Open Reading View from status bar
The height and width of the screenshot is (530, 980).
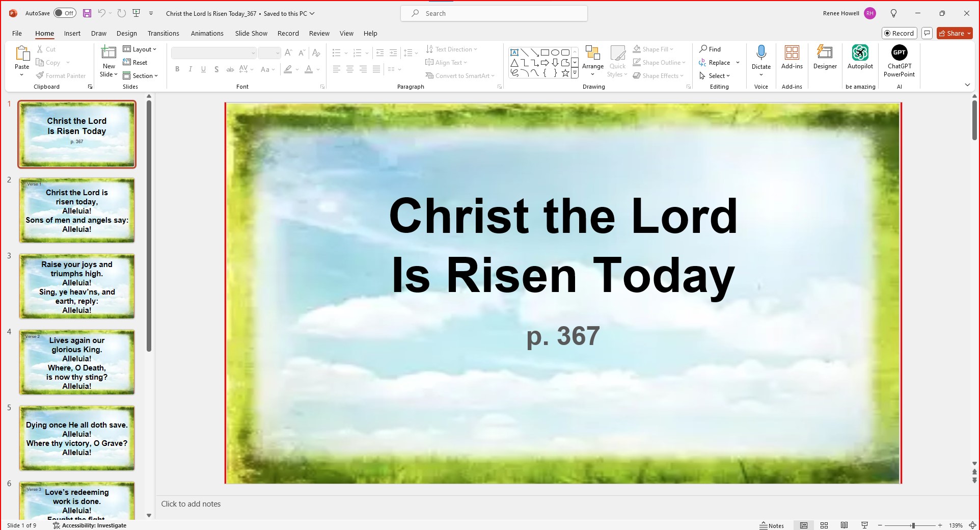(x=844, y=525)
